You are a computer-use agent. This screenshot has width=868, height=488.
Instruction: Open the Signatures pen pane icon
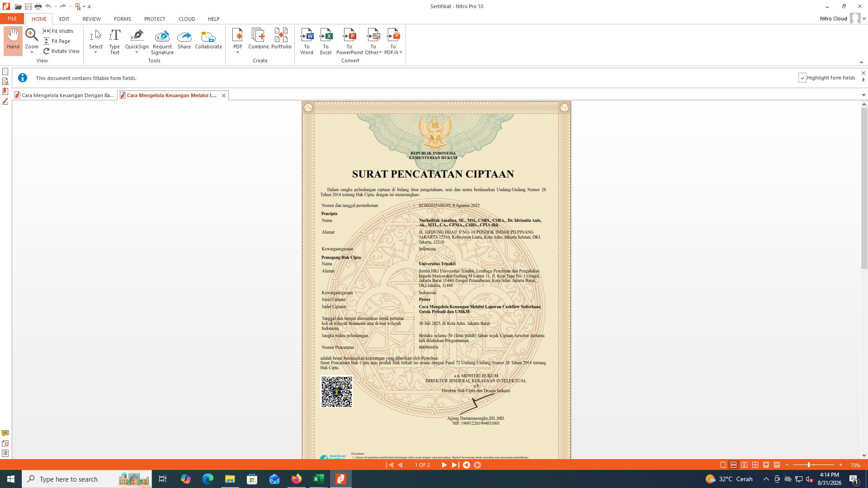tap(5, 101)
